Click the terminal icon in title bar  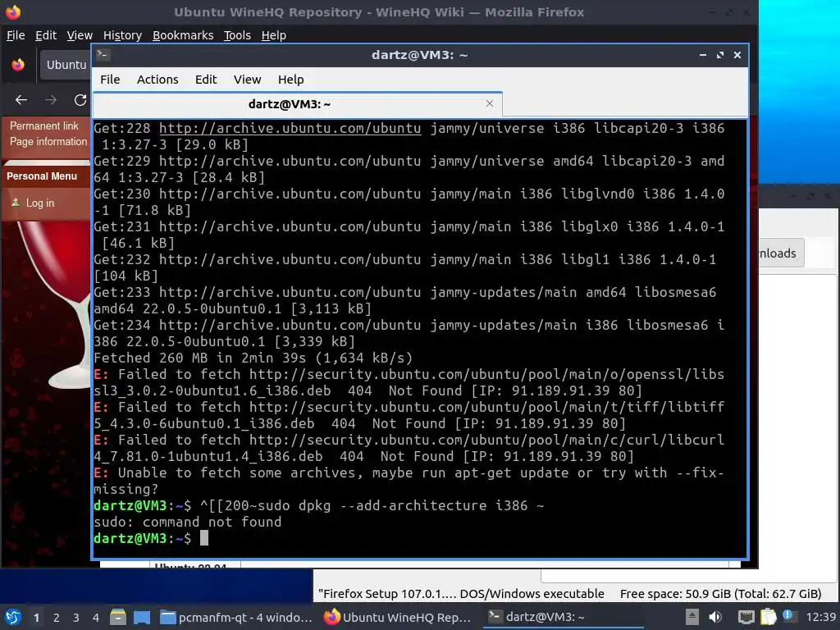click(x=103, y=54)
